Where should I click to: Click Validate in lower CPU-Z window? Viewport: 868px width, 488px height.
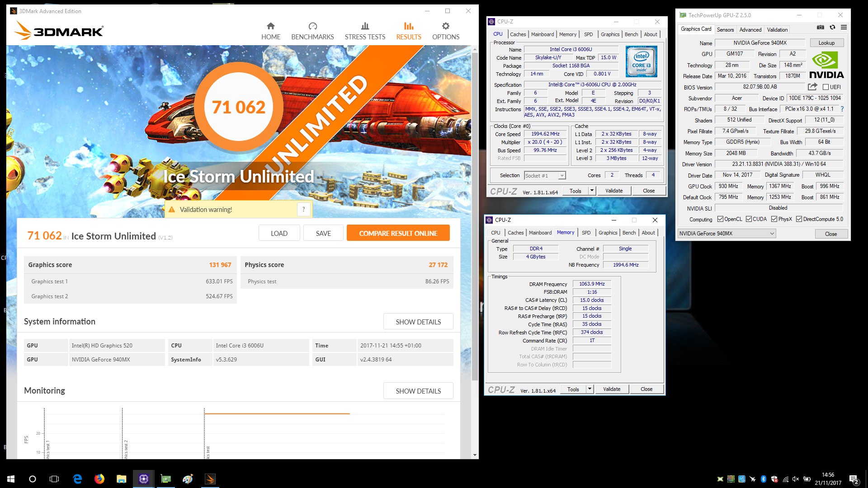pos(612,389)
